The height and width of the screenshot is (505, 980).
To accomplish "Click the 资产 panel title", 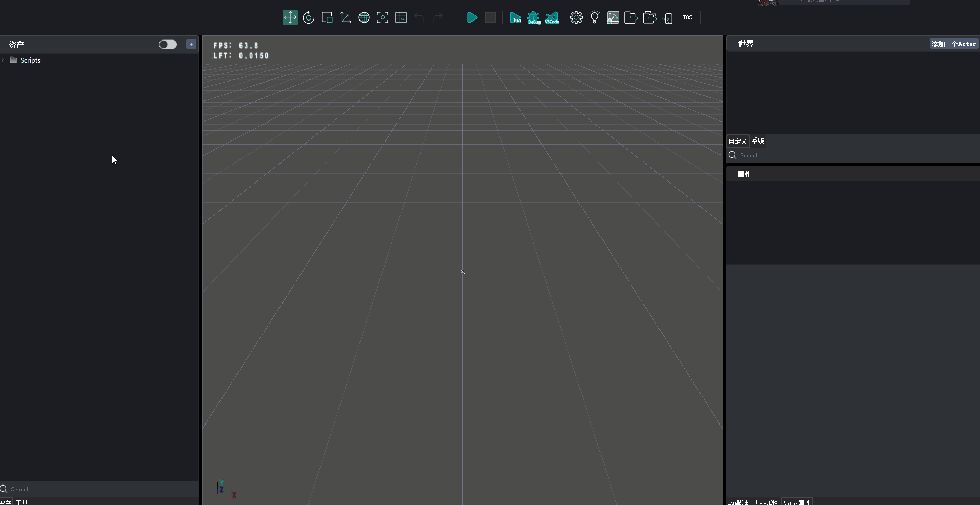I will pos(16,45).
